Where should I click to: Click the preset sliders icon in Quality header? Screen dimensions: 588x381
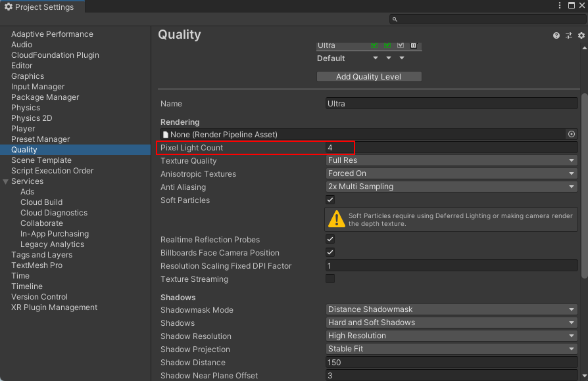[x=569, y=35]
